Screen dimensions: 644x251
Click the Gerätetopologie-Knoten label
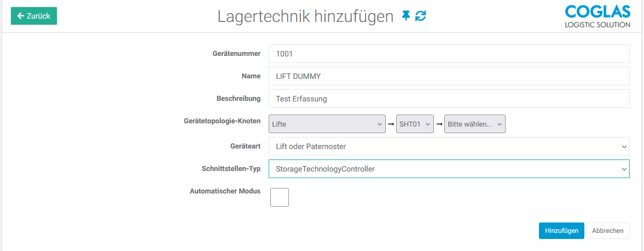tap(223, 121)
